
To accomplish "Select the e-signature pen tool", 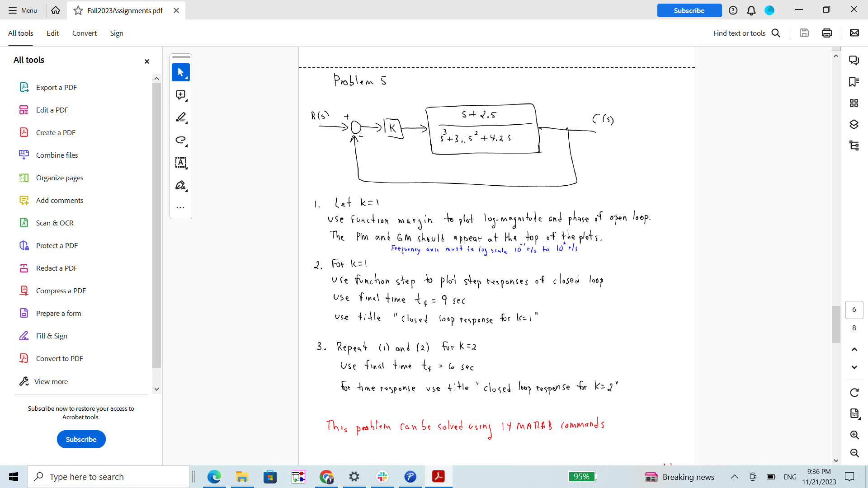I will click(180, 185).
